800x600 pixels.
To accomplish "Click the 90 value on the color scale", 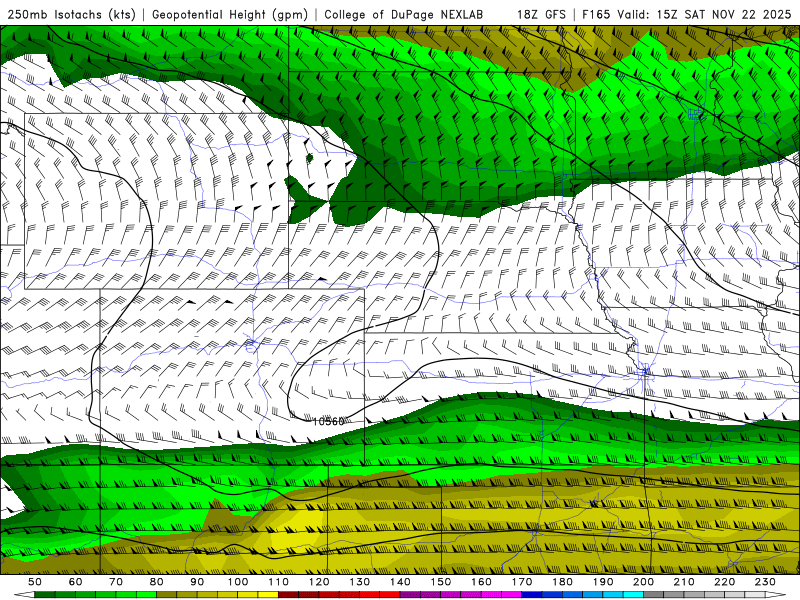I will [x=197, y=582].
